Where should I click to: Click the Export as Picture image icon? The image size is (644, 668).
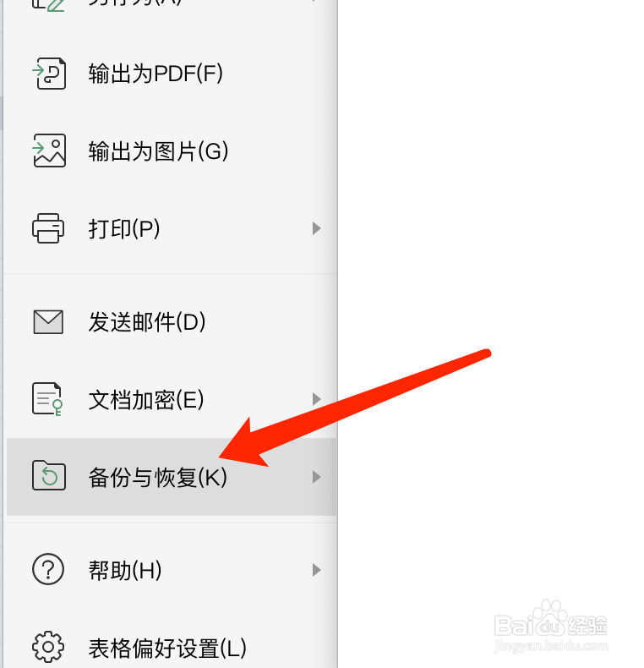click(x=49, y=151)
